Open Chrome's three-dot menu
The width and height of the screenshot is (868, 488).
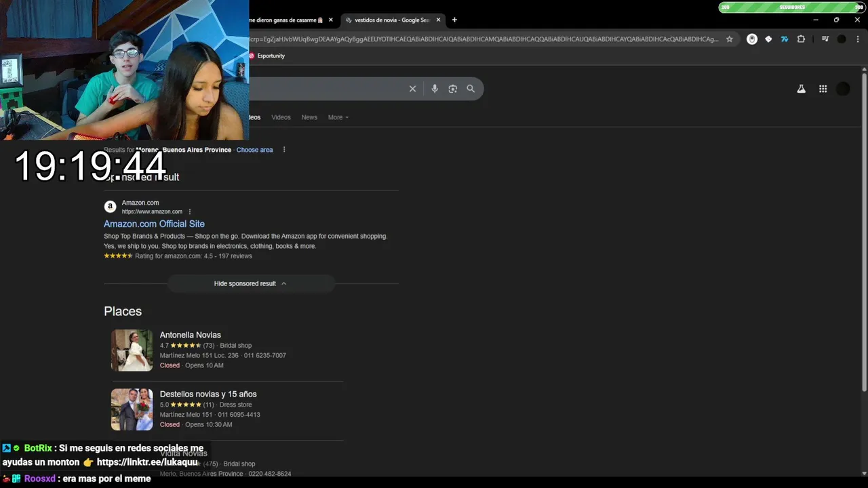click(857, 39)
